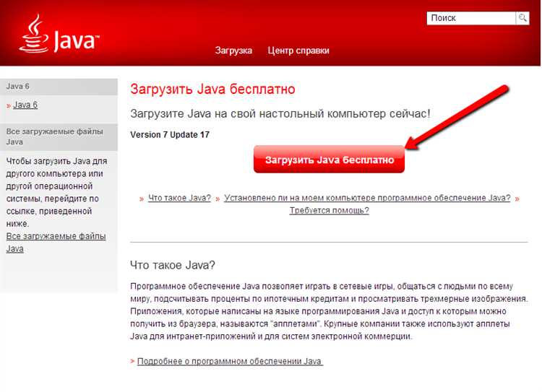This screenshot has width=542, height=392.
Task: Open the Java 6 sidebar link
Action: (x=25, y=105)
